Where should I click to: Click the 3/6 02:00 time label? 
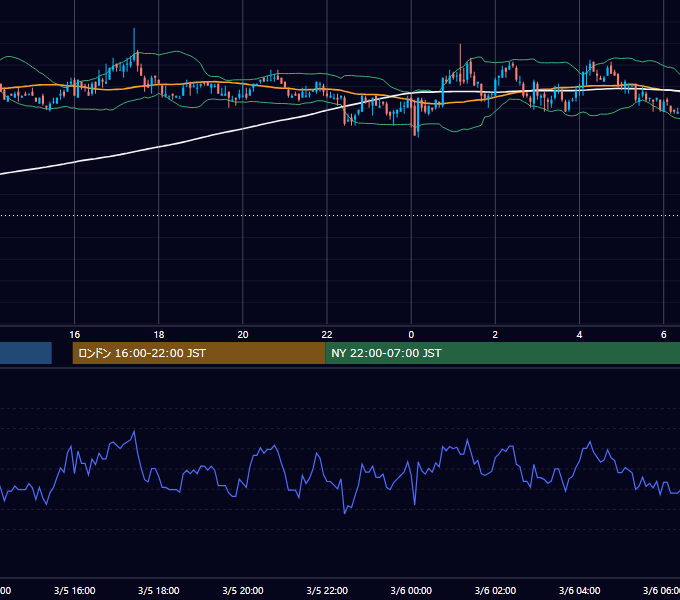coord(495,591)
